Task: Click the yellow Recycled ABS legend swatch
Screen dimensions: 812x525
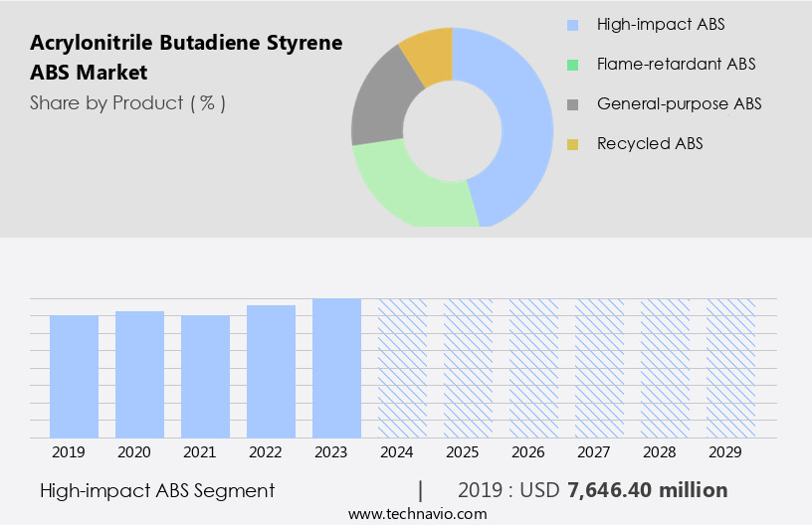Action: (572, 144)
